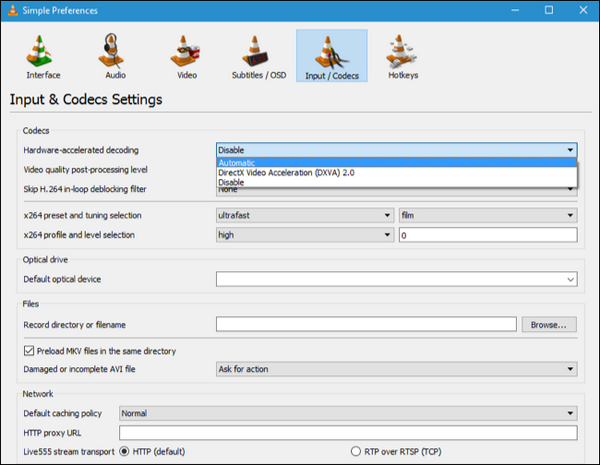600x465 pixels.
Task: Click the HTTP proxy URL field
Action: [347, 433]
